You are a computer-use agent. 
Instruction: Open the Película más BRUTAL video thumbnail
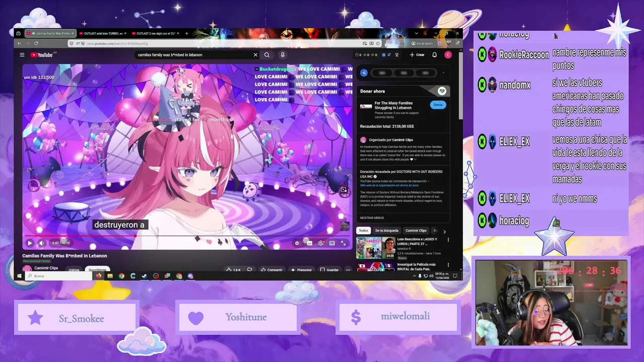click(x=376, y=266)
